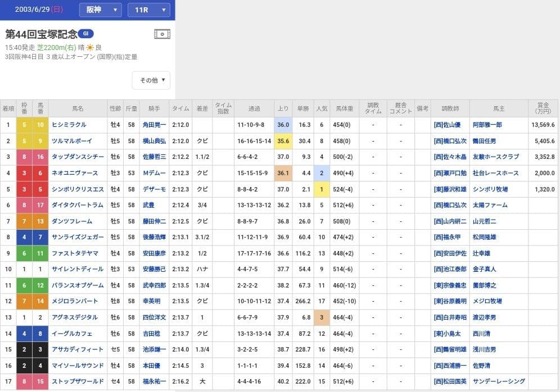
Task: Click the yellow popularity 1 cell
Action: point(322,189)
